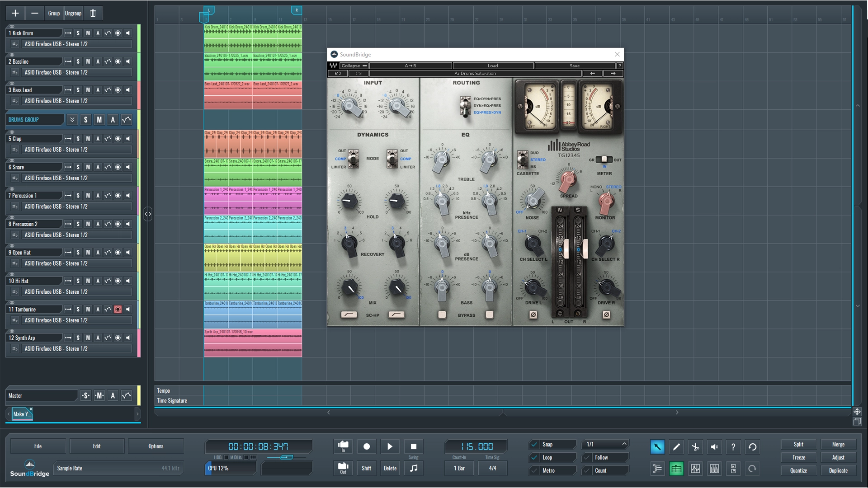Open snap resolution 1/1 dropdown
This screenshot has width=868, height=488.
pyautogui.click(x=605, y=445)
